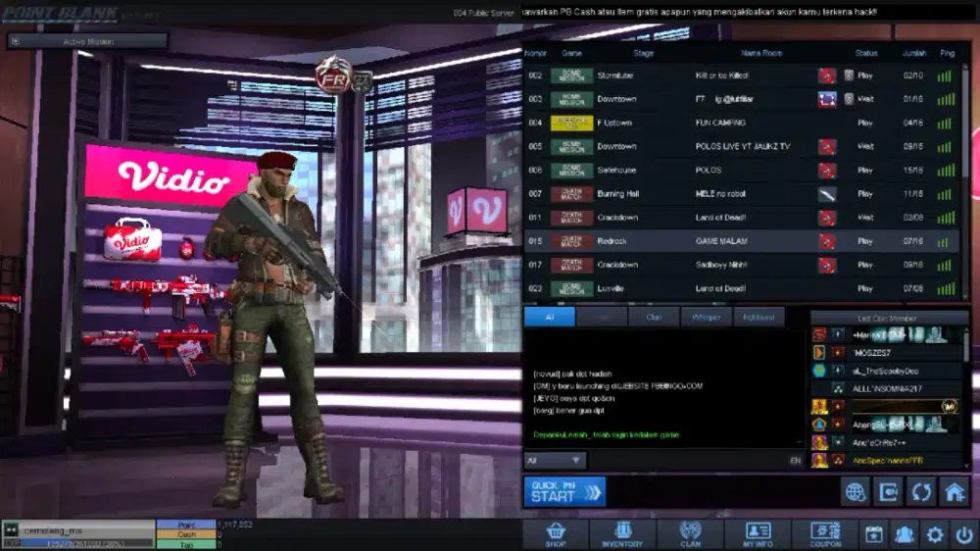
Task: Select room 023 Luxville
Action: (x=741, y=289)
